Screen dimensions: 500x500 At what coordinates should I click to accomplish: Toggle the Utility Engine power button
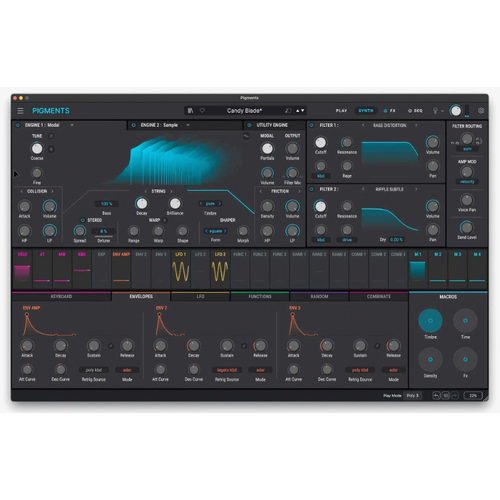(249, 125)
